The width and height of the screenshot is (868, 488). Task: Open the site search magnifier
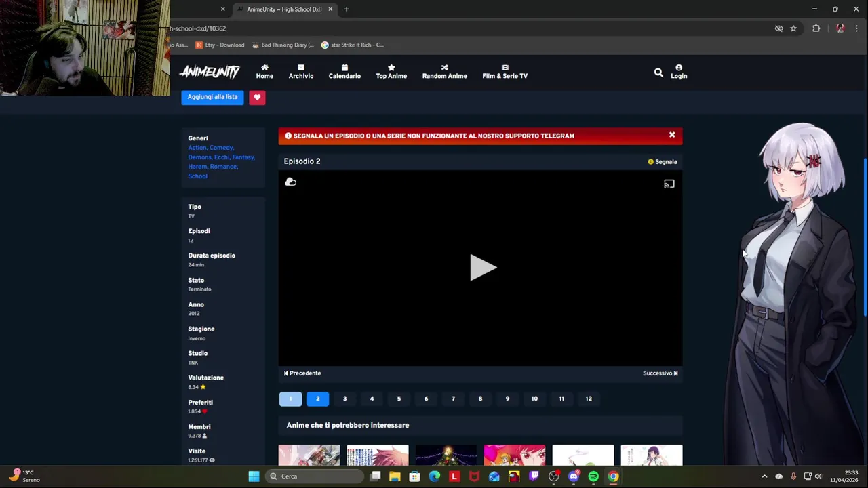click(658, 72)
